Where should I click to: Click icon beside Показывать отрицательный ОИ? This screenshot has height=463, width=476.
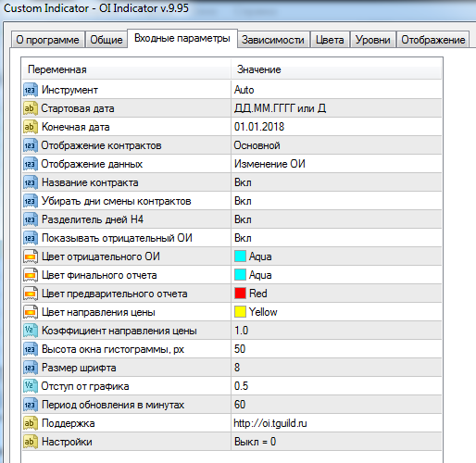point(31,238)
